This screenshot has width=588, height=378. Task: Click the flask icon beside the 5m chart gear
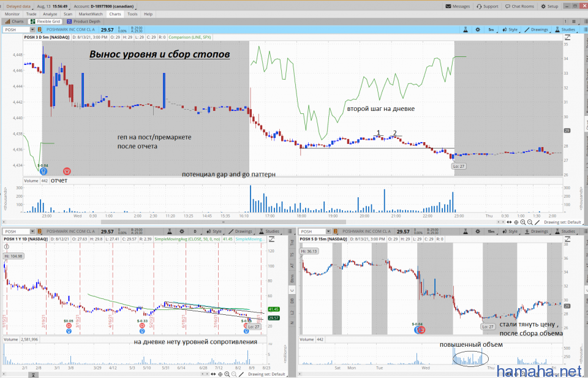point(466,29)
